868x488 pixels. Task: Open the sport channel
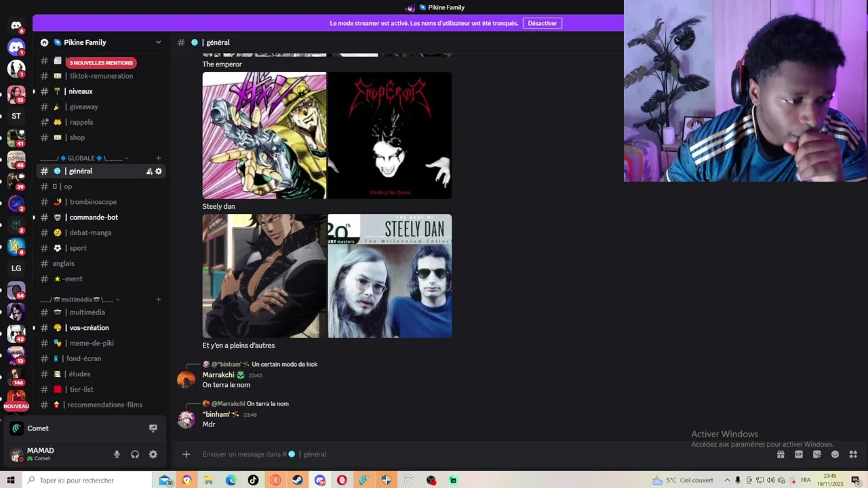101,248
